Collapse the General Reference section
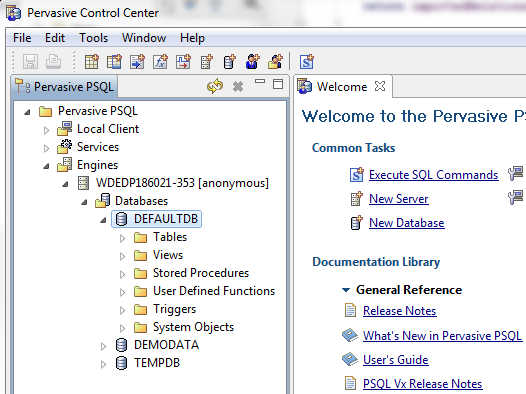Viewport: 526px width, 394px height. tap(346, 290)
